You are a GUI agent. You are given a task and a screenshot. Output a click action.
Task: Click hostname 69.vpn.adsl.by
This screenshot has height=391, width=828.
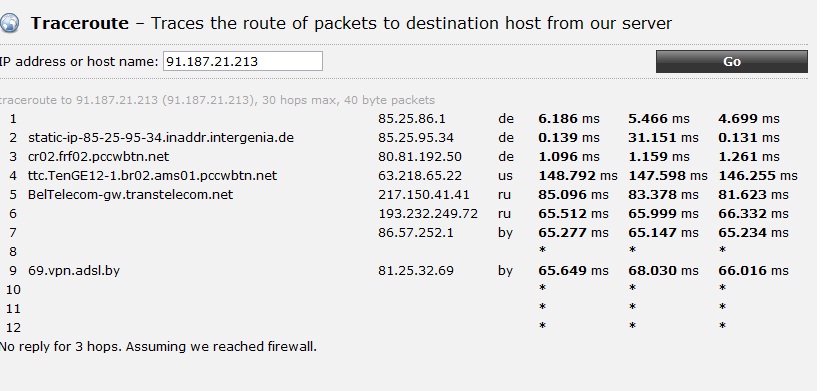pos(74,271)
